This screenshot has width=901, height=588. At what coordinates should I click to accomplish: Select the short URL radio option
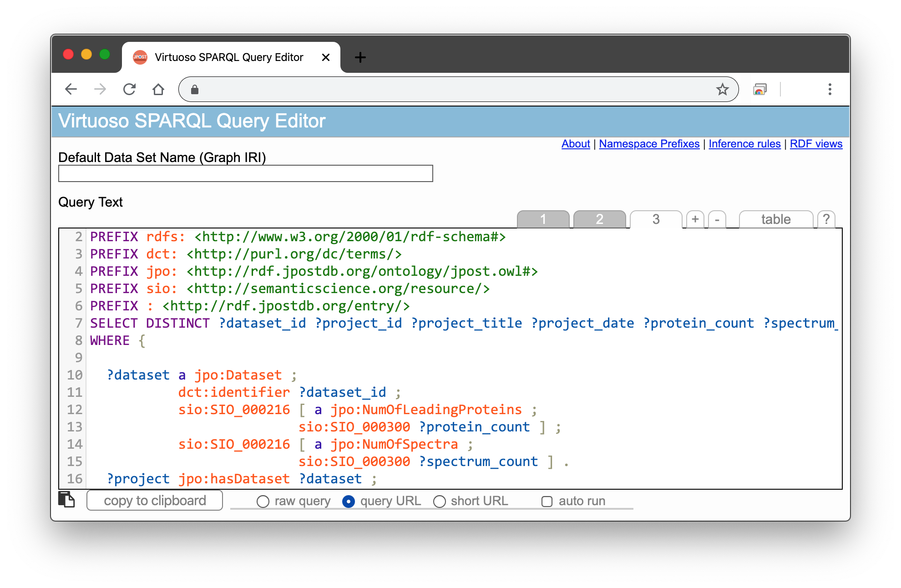point(440,502)
